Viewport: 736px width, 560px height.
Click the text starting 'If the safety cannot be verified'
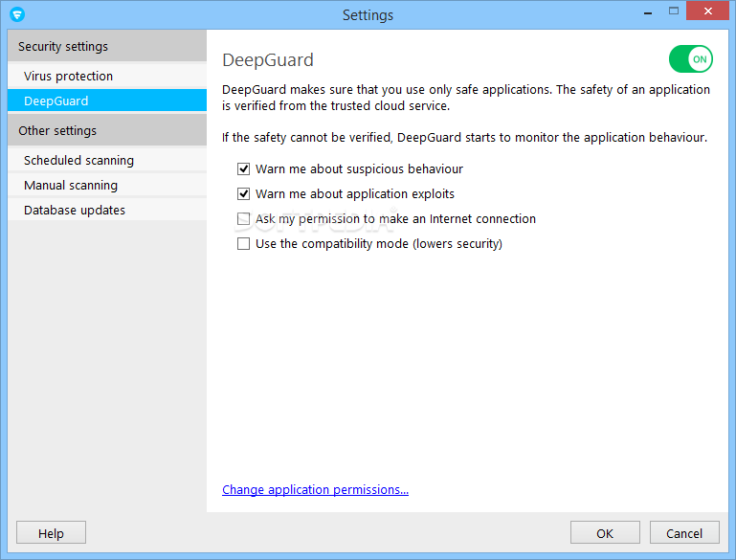(464, 138)
